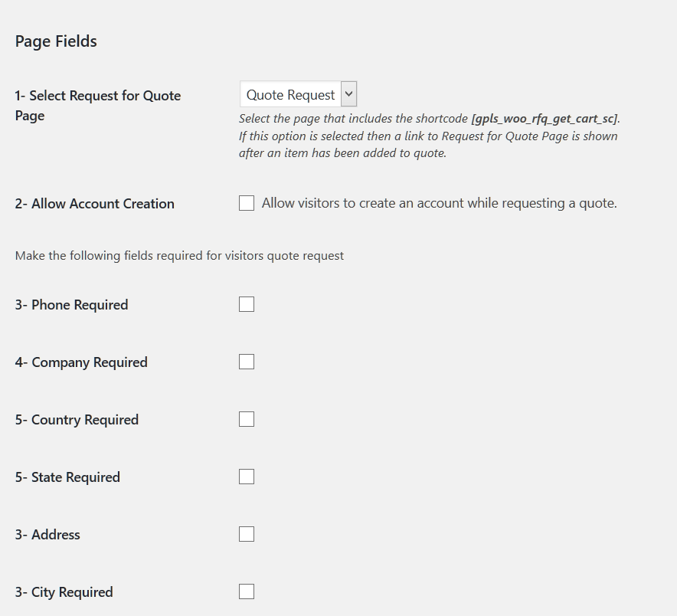The width and height of the screenshot is (677, 616).
Task: Click the '3- Address' label
Action: point(47,534)
